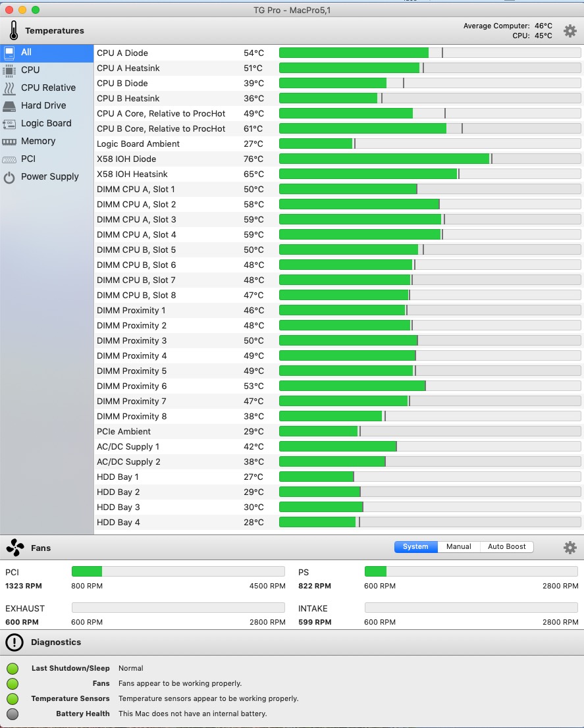This screenshot has height=728, width=584.
Task: Select the DIMM Proximity 6 row
Action: [x=338, y=386]
